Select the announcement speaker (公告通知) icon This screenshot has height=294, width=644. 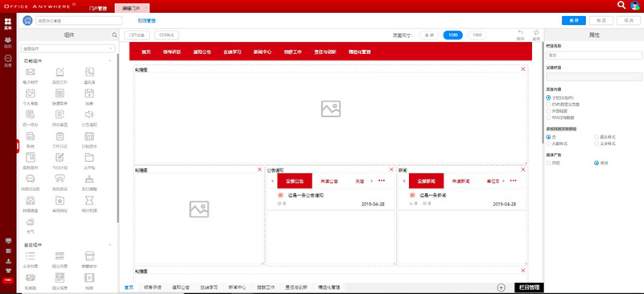[89, 114]
